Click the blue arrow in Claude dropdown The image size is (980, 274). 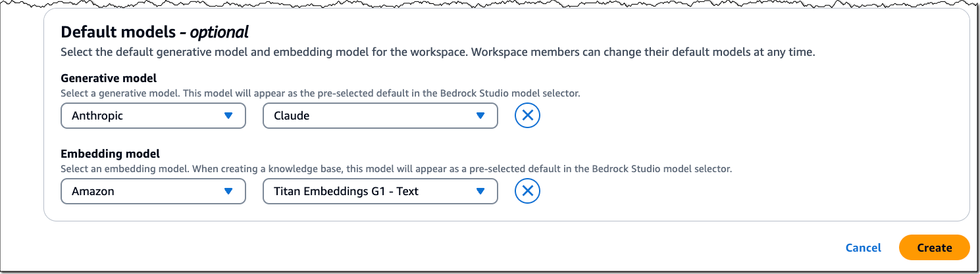pyautogui.click(x=480, y=116)
